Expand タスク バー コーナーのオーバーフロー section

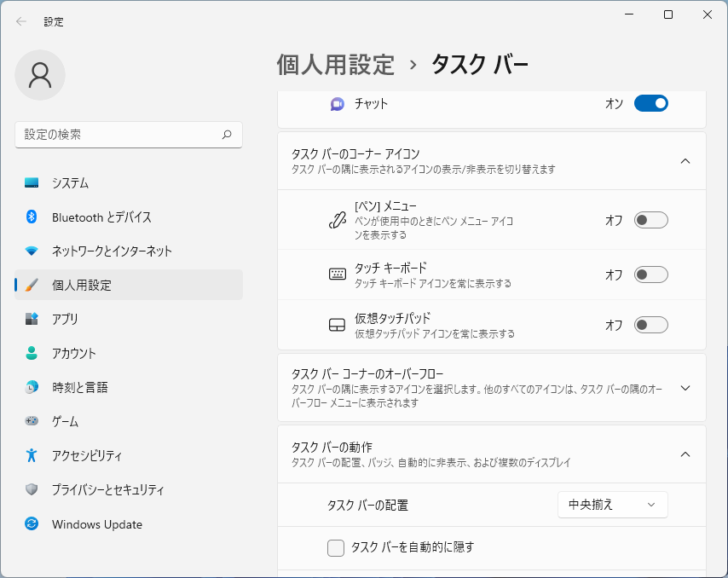coord(685,388)
